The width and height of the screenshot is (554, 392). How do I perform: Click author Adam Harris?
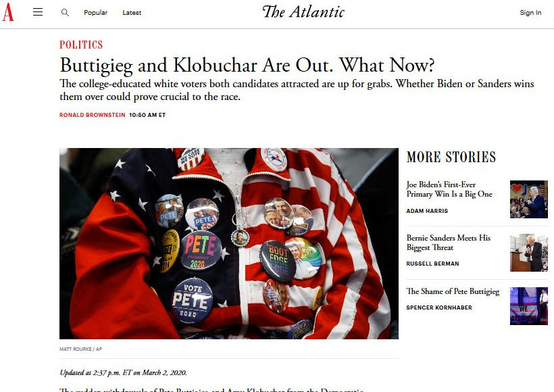click(427, 211)
